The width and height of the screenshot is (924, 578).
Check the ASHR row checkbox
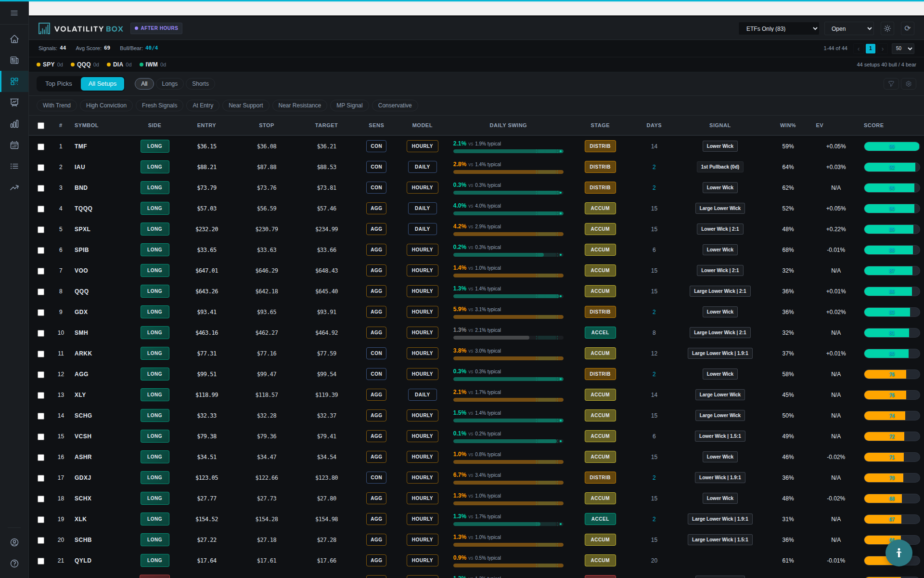click(x=41, y=458)
